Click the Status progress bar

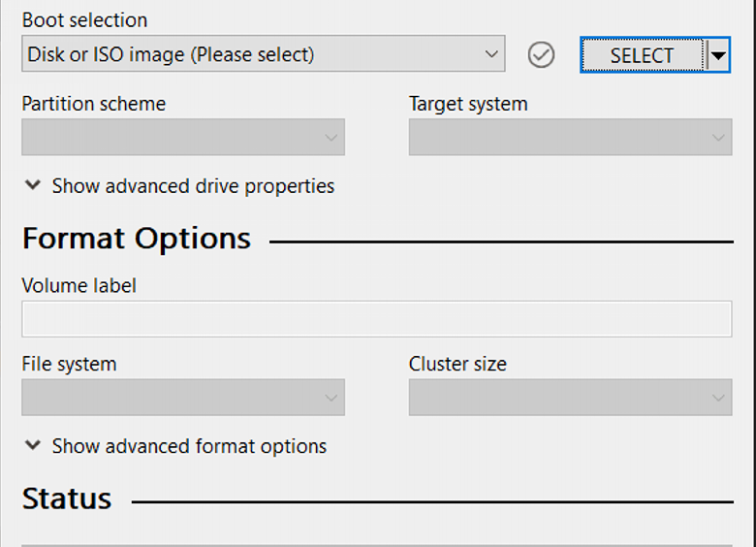point(376,543)
